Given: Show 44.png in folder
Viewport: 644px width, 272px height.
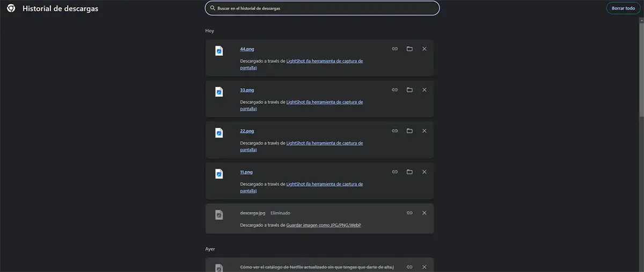Looking at the screenshot, I should click(x=409, y=49).
